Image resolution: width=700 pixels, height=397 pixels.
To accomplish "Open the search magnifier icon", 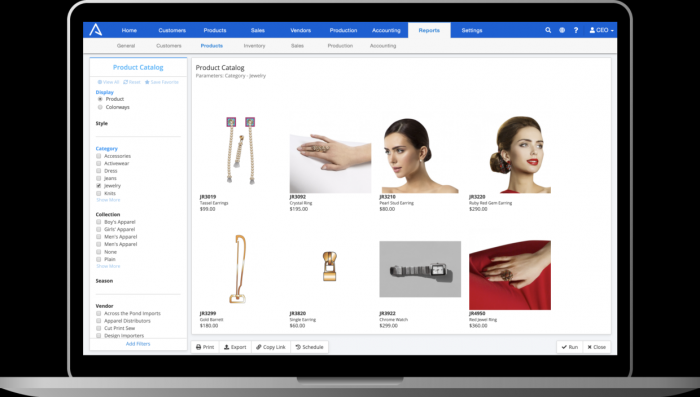I will [x=548, y=30].
